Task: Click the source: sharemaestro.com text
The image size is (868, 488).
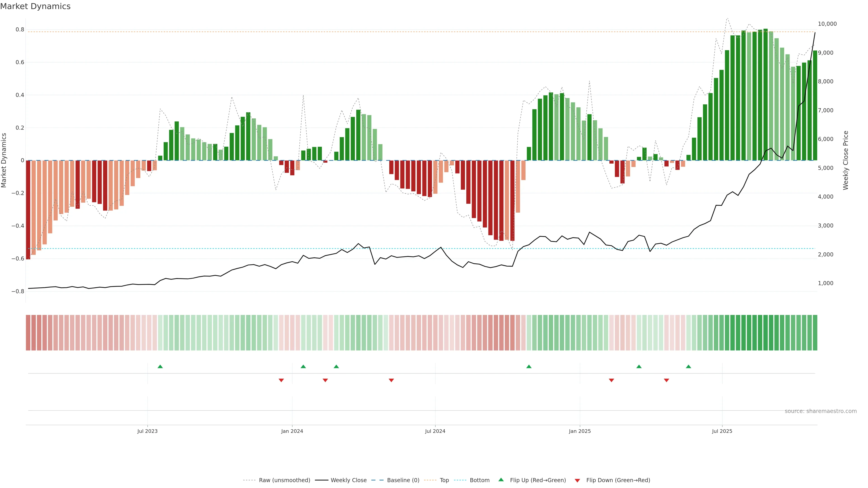Action: pos(821,411)
